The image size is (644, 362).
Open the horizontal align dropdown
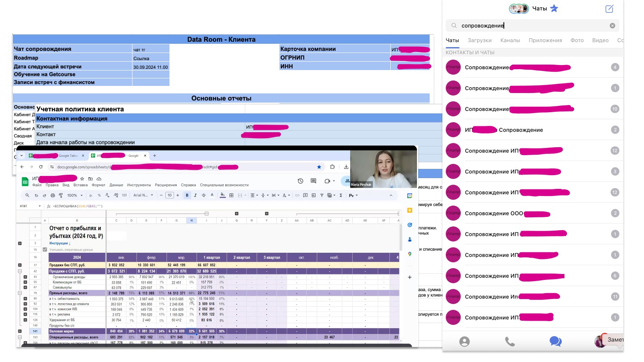point(254,195)
